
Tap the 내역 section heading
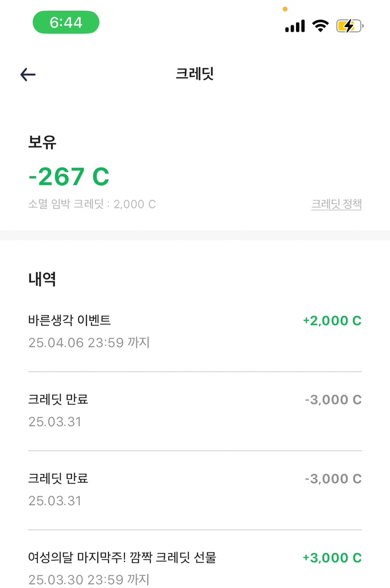[42, 280]
